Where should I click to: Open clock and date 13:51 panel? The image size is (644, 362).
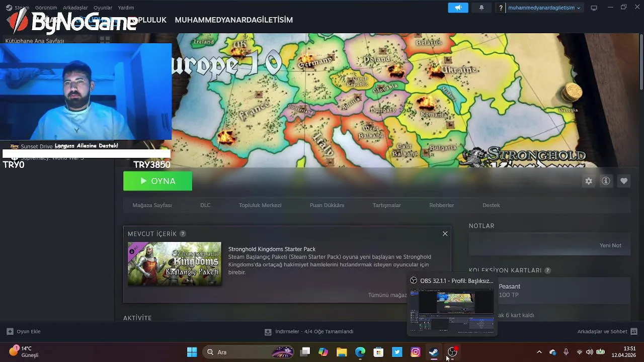tap(623, 351)
